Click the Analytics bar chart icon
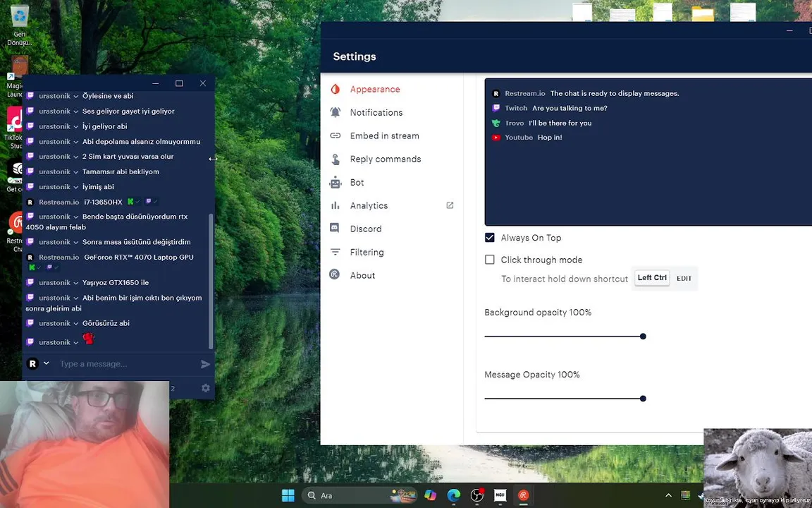 point(335,206)
